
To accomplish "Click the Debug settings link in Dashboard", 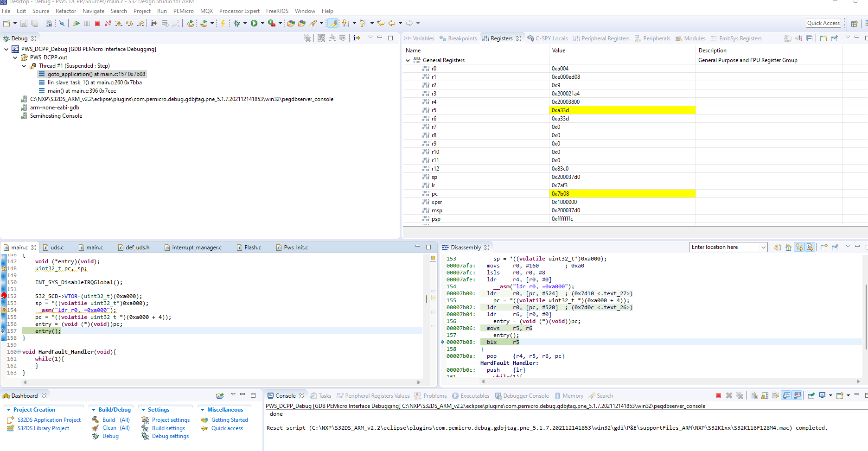I will click(170, 436).
